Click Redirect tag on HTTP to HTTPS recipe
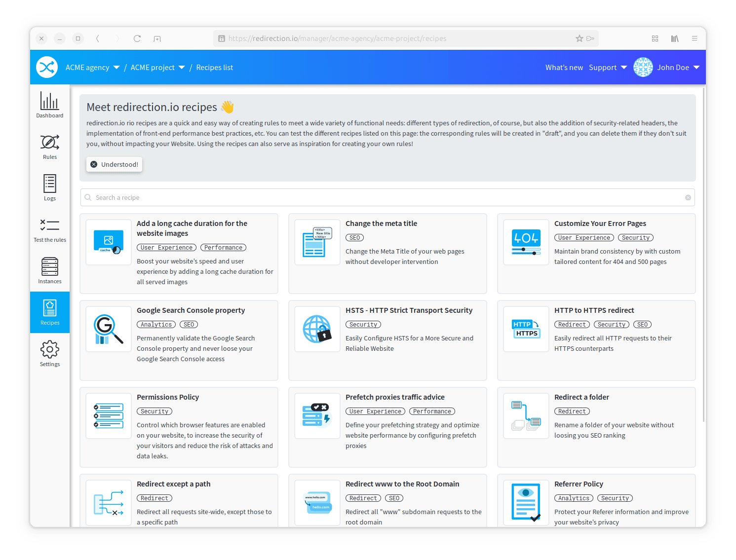This screenshot has height=560, width=736. 572,325
